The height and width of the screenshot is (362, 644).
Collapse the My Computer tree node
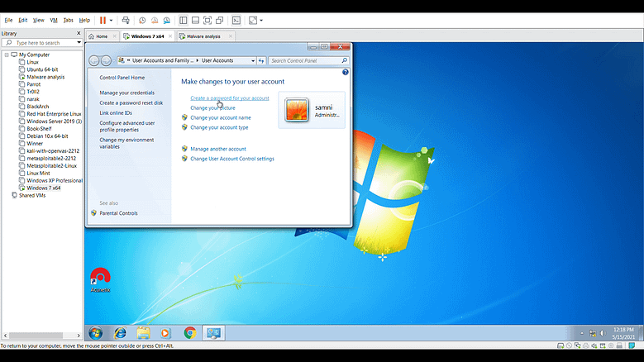tap(7, 55)
